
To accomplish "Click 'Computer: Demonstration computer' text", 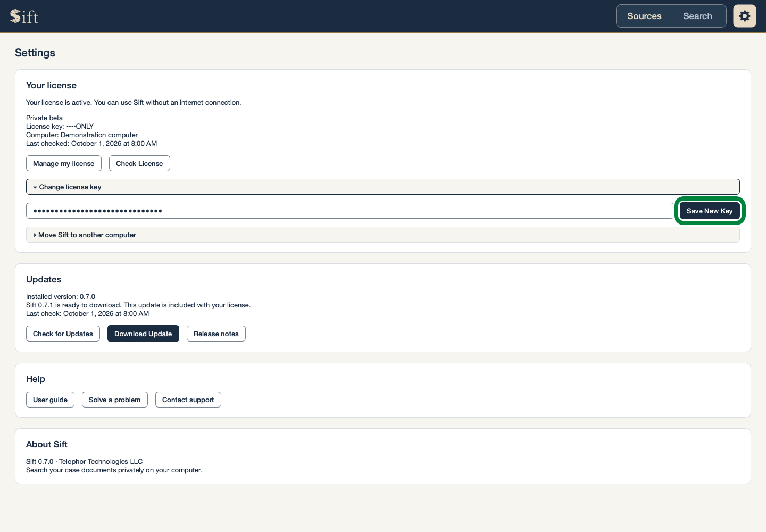I will [x=82, y=135].
